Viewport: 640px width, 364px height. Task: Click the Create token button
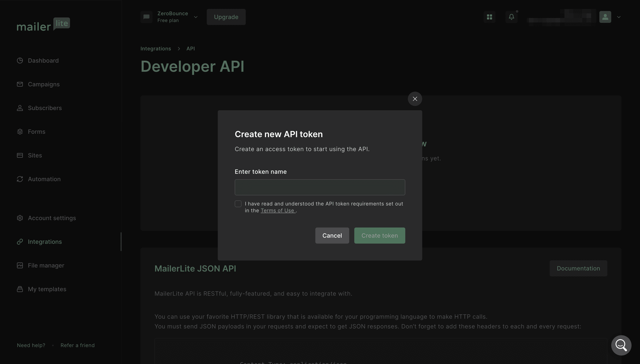pyautogui.click(x=379, y=235)
